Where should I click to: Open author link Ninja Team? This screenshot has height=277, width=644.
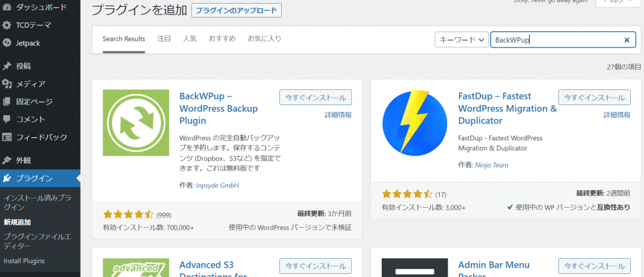click(492, 165)
